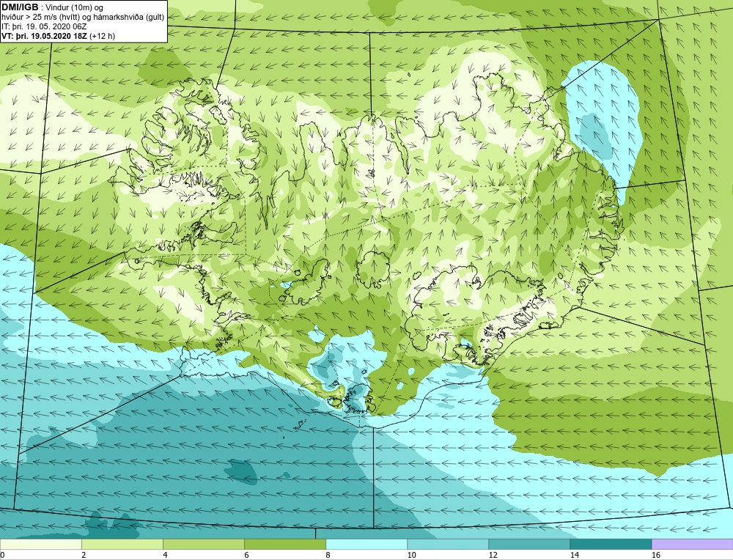Click the legend label '12'
Viewport: 733px width, 560px height.
493,555
